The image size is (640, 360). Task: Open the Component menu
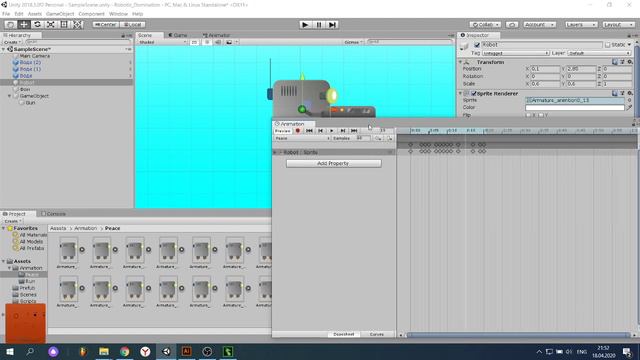tap(91, 14)
